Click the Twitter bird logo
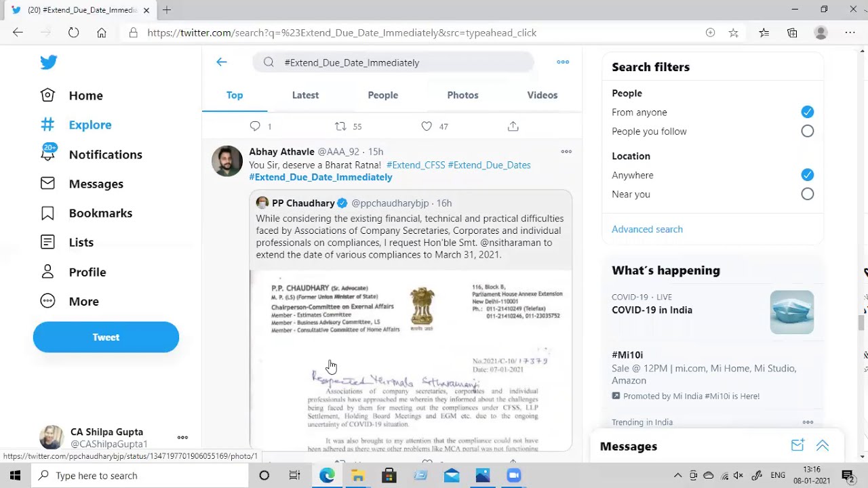The width and height of the screenshot is (868, 488). pos(48,62)
